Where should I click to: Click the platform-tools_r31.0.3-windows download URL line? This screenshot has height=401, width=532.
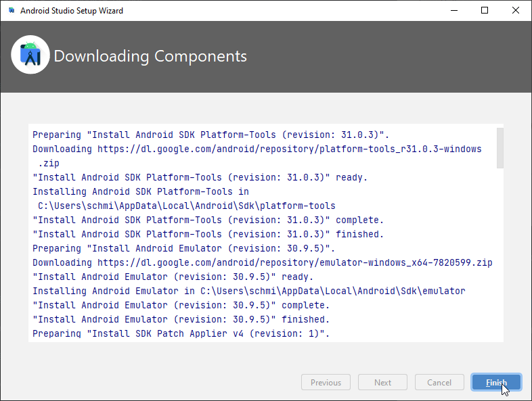click(x=257, y=149)
